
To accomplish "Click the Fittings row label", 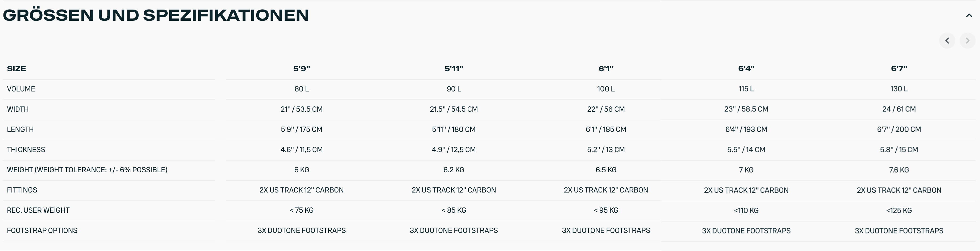I will point(22,190).
